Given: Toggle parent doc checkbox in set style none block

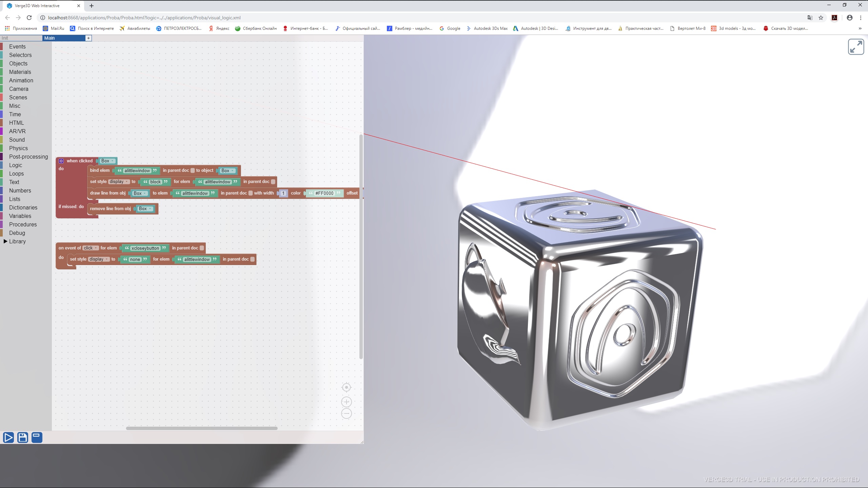Looking at the screenshot, I should pos(252,259).
